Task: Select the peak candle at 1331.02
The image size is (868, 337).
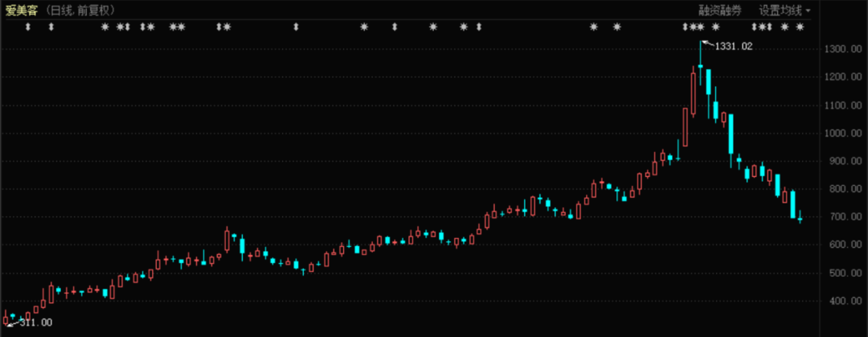Action: pos(700,64)
